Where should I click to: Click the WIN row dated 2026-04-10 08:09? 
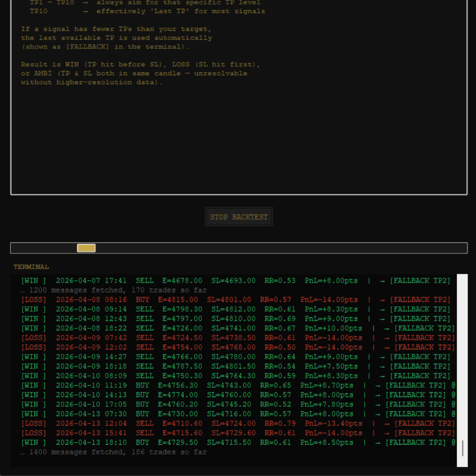[235, 376]
